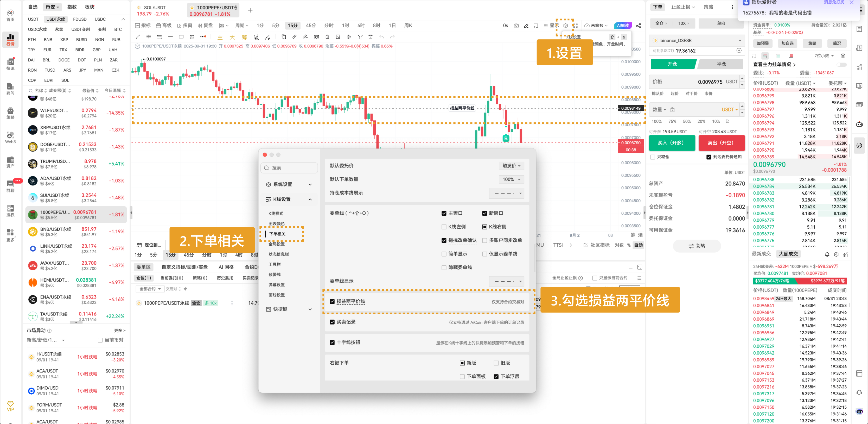Open 策略 robot icon in left sidebar
Viewport: 868px width, 424px height.
pyautogui.click(x=10, y=113)
